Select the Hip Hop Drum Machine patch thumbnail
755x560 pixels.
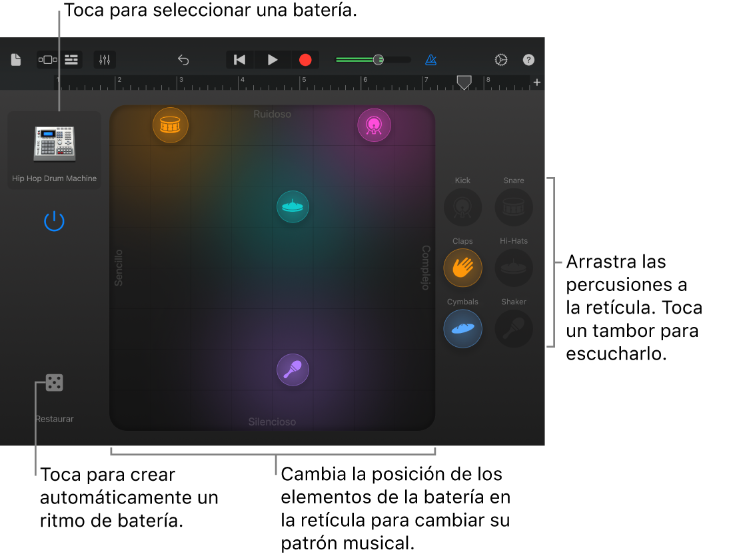point(54,143)
